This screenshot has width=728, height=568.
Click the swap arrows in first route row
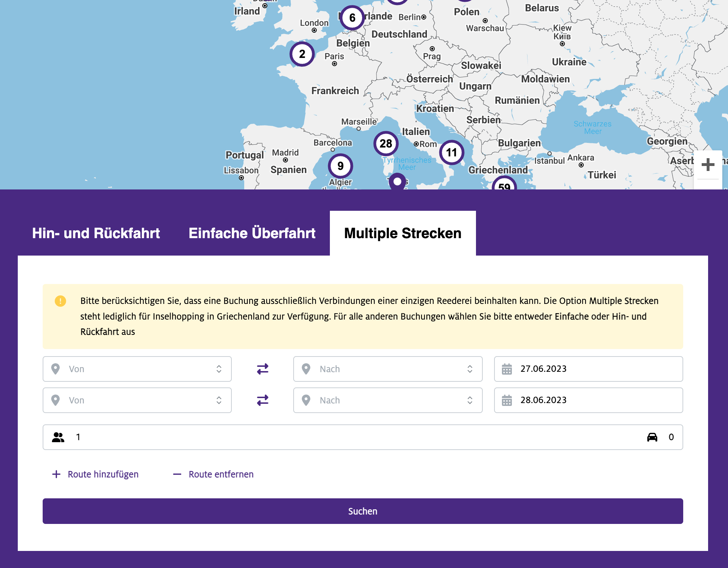click(262, 369)
